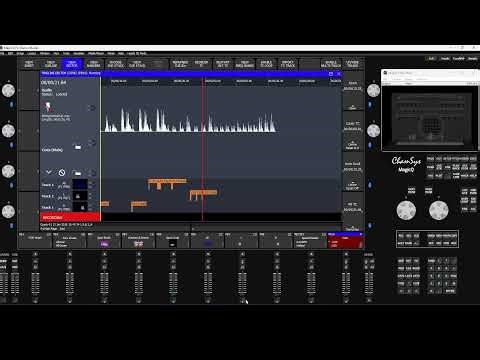480x360 pixels.
Task: Open the folder icon in the track toolbar
Action: click(x=77, y=173)
